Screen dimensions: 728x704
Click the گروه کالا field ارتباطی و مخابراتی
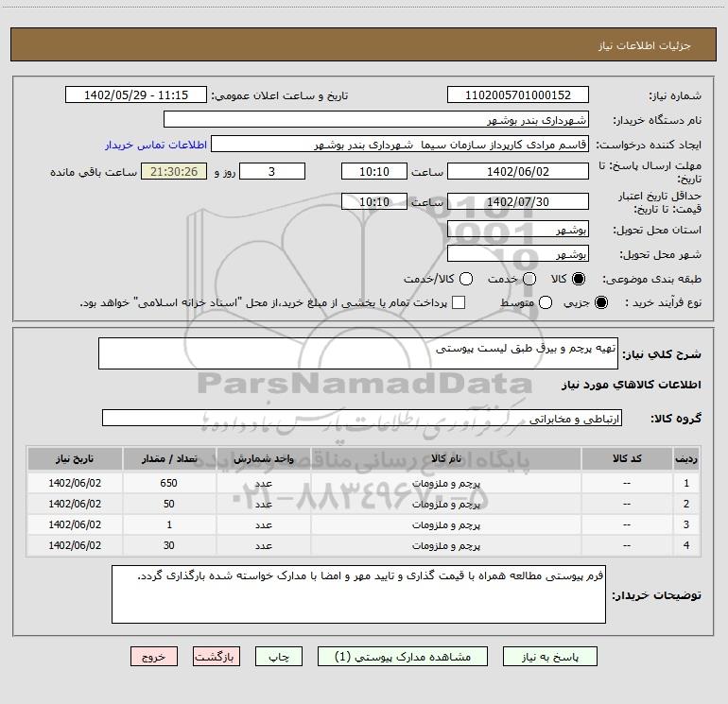point(362,418)
